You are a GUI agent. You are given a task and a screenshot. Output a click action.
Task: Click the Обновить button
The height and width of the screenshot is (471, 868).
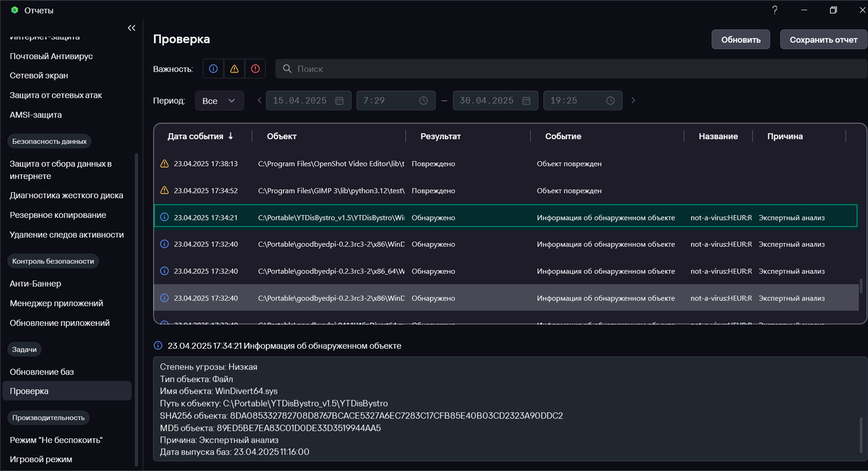(741, 39)
